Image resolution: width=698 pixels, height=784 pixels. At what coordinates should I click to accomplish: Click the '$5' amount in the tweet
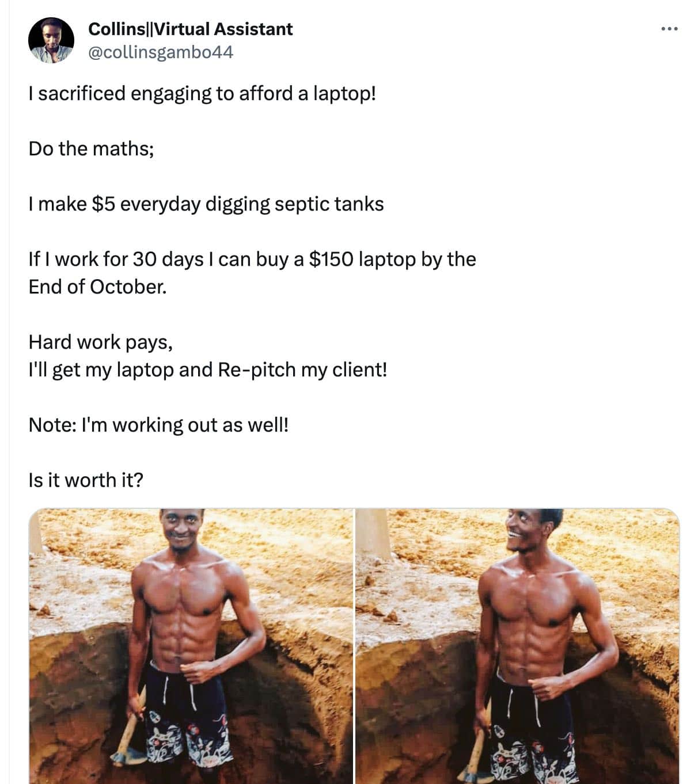coord(104,204)
